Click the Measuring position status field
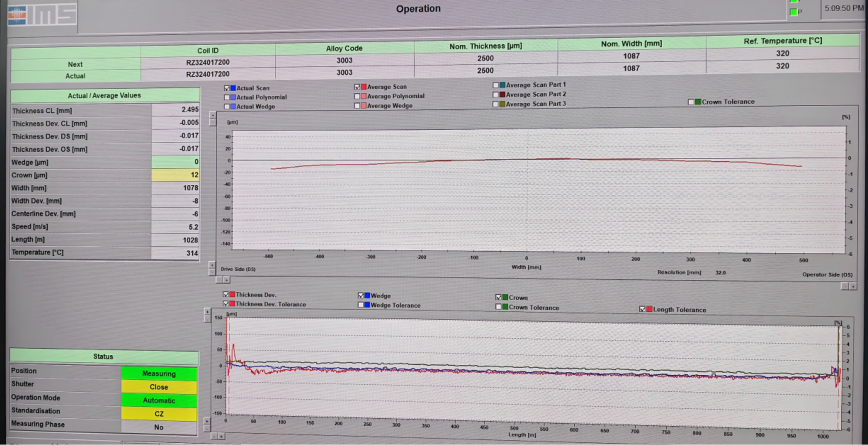 click(159, 373)
